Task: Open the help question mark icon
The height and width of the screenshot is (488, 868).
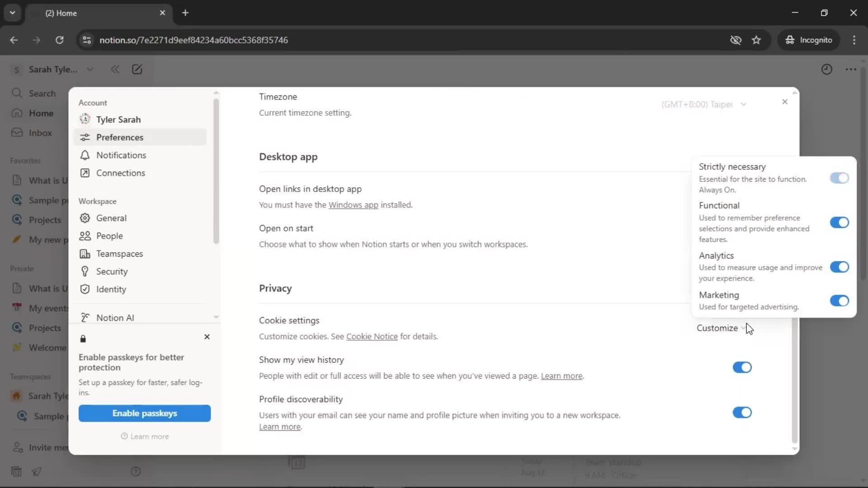Action: pyautogui.click(x=136, y=471)
